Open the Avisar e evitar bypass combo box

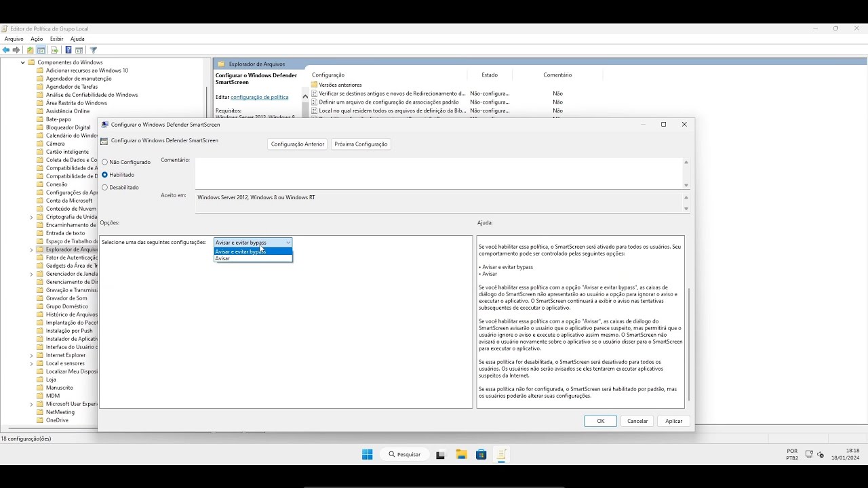coord(253,243)
